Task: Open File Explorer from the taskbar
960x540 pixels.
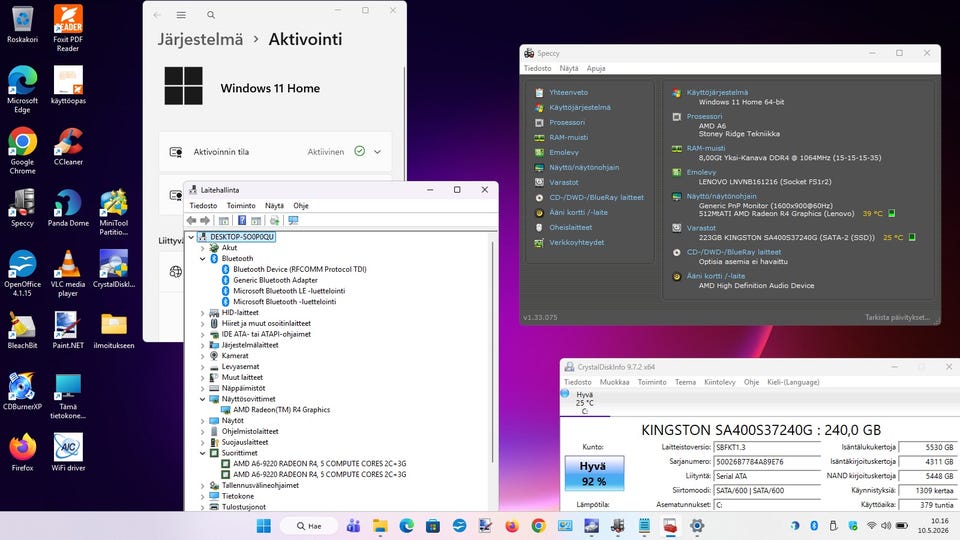Action: click(x=380, y=526)
